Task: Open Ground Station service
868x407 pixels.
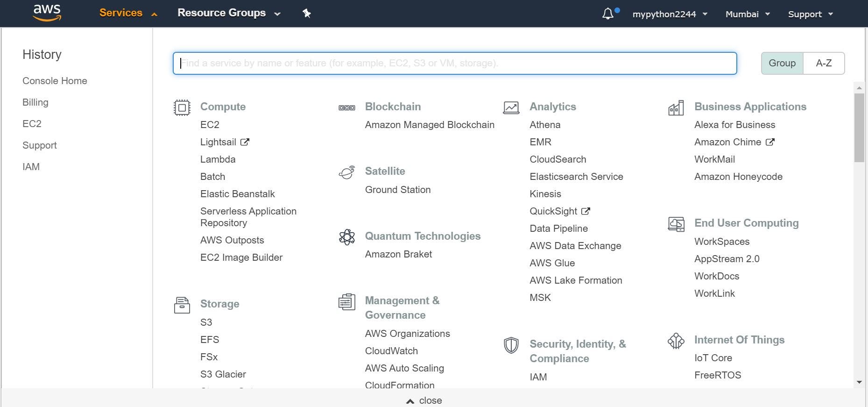Action: pyautogui.click(x=398, y=190)
